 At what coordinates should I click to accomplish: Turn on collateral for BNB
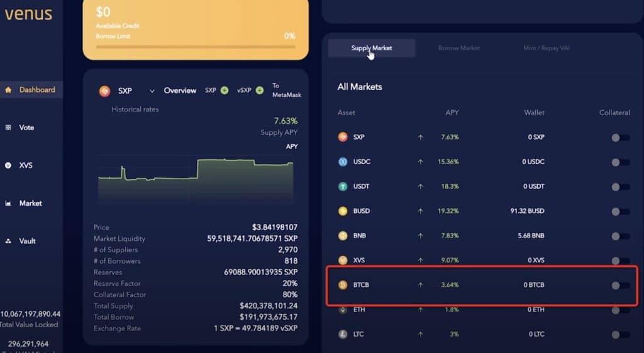(619, 236)
